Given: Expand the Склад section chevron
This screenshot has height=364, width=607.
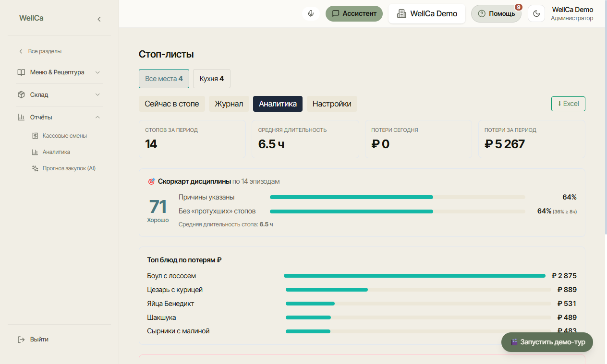Looking at the screenshot, I should [97, 95].
